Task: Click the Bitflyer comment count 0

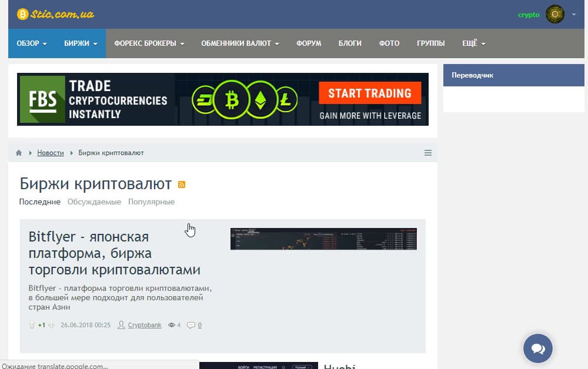Action: (200, 325)
